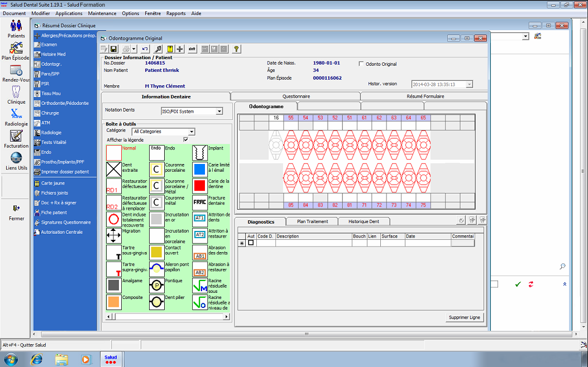Viewport: 588px width, 367px height.
Task: Click the magnifier search toolbar icon
Action: coord(158,49)
